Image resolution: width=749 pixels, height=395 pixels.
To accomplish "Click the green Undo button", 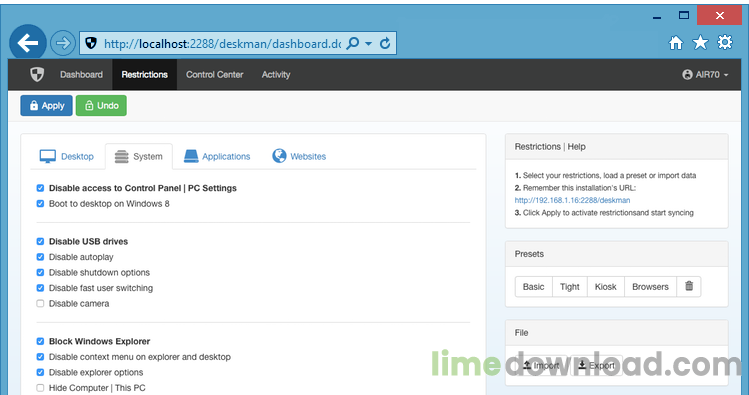I will (x=101, y=106).
